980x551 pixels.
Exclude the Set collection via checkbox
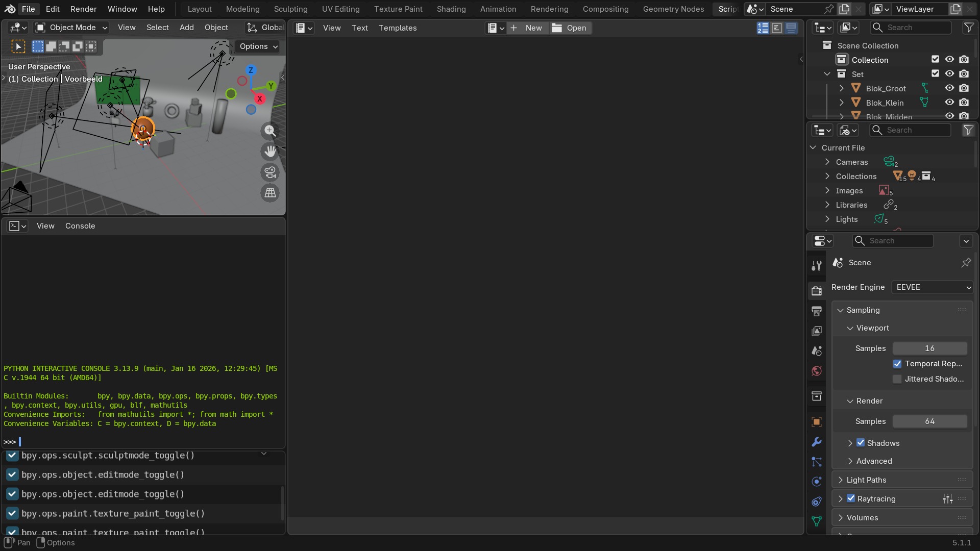pyautogui.click(x=935, y=74)
